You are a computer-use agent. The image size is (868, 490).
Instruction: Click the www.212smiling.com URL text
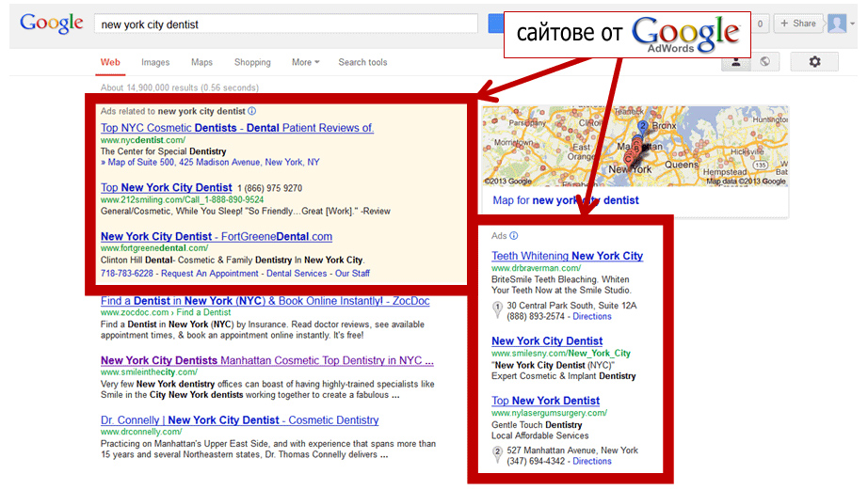pyautogui.click(x=182, y=199)
